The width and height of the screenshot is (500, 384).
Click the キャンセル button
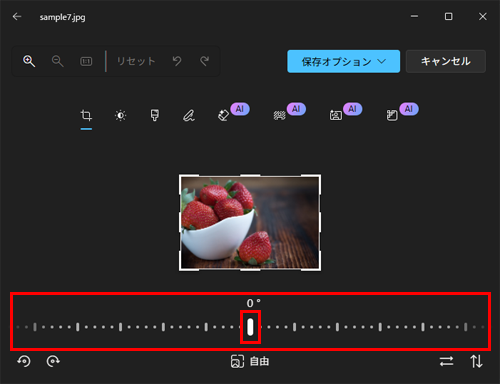pos(446,61)
